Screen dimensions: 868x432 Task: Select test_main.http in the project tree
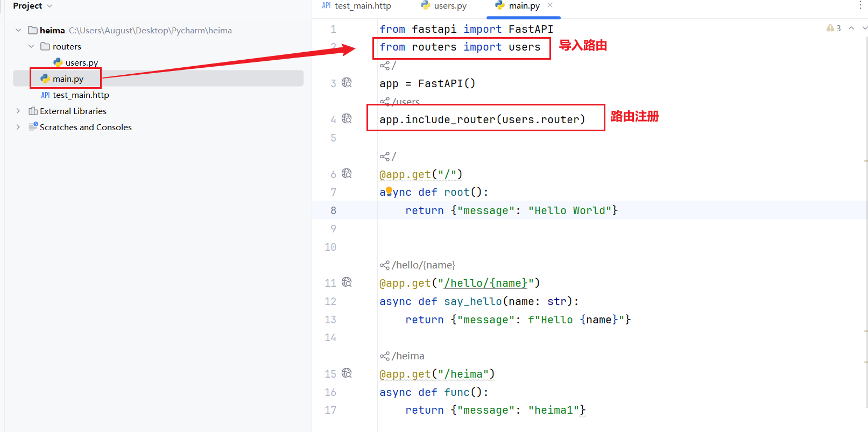click(x=81, y=95)
